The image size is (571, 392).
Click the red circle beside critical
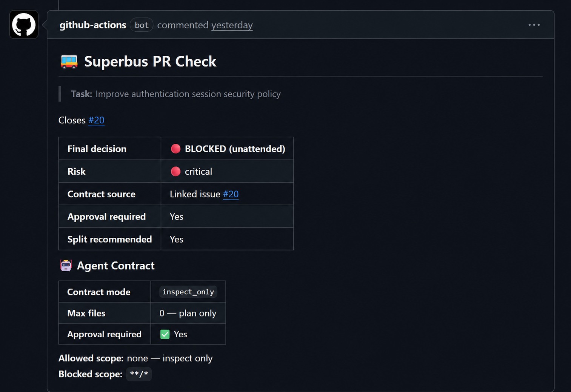175,171
